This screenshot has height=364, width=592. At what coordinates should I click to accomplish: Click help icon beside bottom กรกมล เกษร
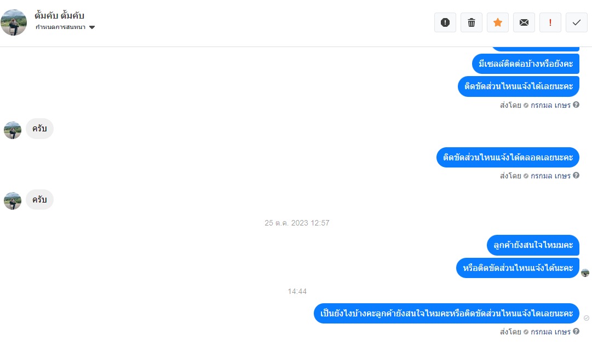(576, 331)
